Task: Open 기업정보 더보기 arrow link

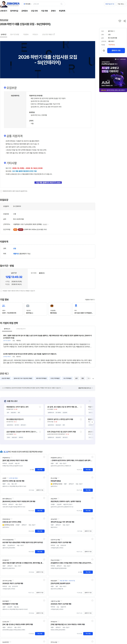Action: point(90,300)
